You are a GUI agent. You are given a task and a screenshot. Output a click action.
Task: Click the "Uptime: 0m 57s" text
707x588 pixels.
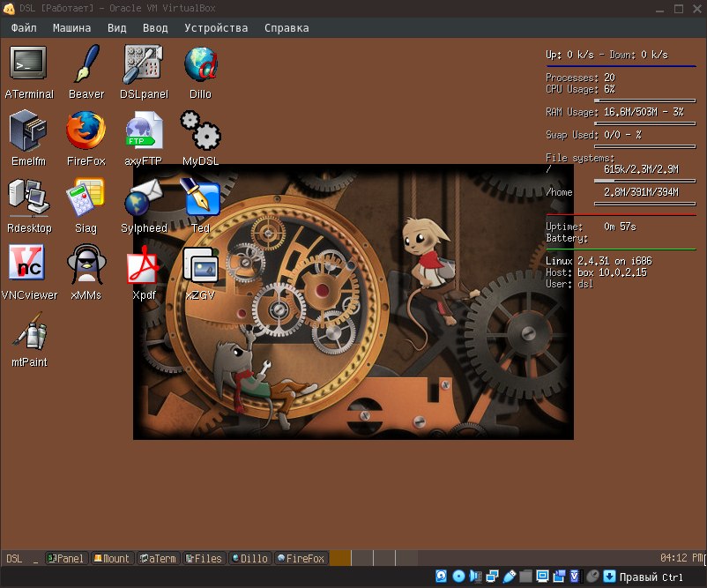tap(591, 227)
